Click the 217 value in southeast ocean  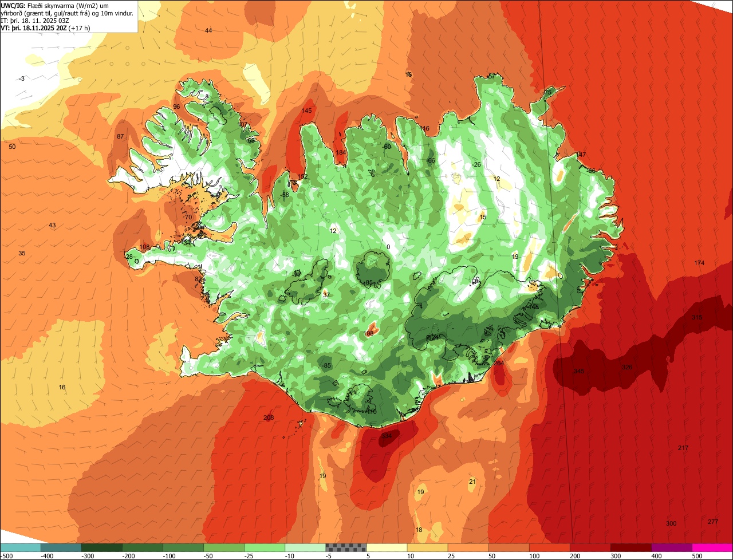(x=683, y=448)
